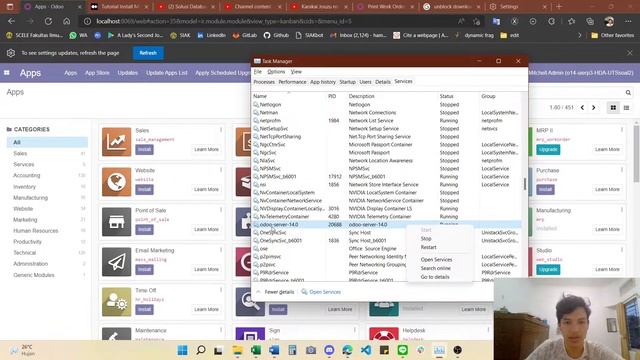Viewport: 640px width, 360px height.
Task: Switch to Task Manager taskbar icon
Action: point(439,350)
